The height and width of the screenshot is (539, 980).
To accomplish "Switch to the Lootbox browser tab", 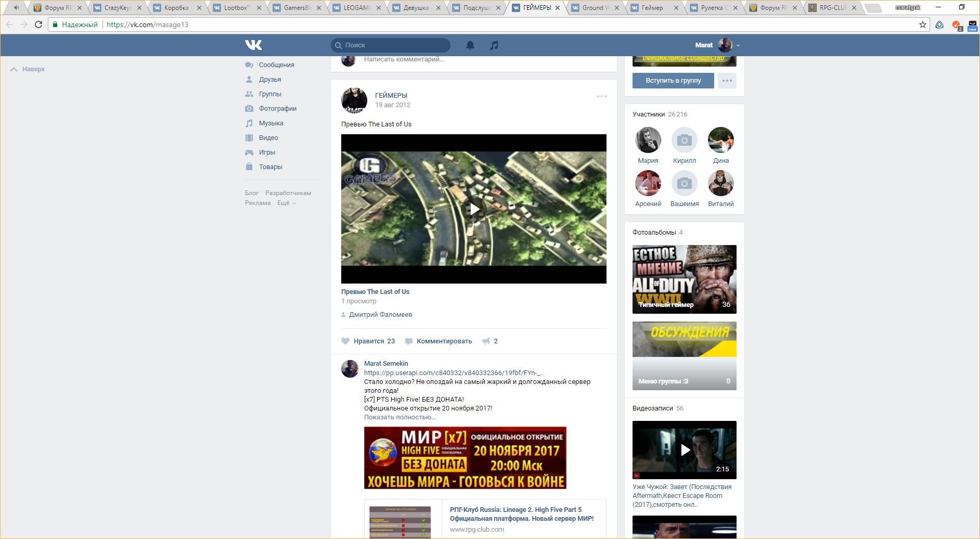I will point(237,8).
